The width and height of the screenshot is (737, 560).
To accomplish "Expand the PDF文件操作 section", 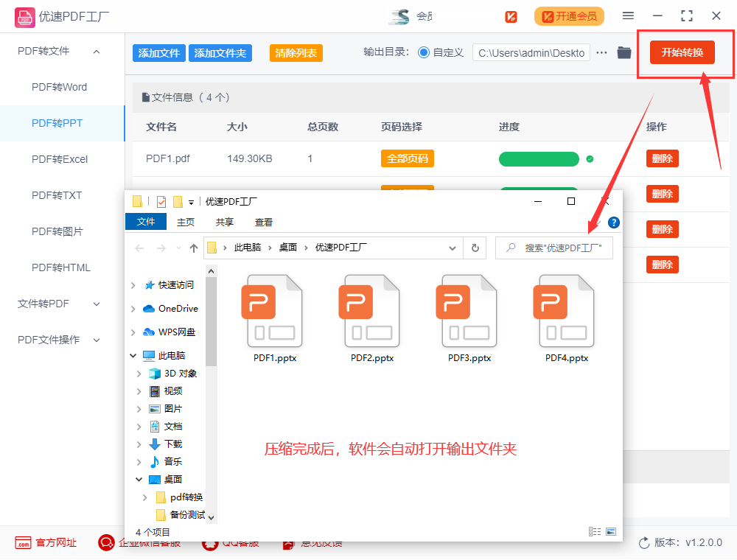I will coord(97,340).
